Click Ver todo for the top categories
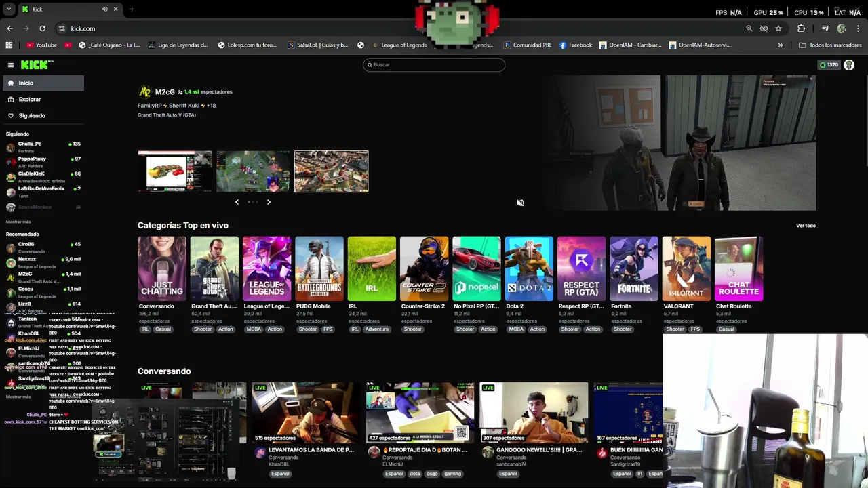Image resolution: width=868 pixels, height=488 pixels. tap(806, 226)
